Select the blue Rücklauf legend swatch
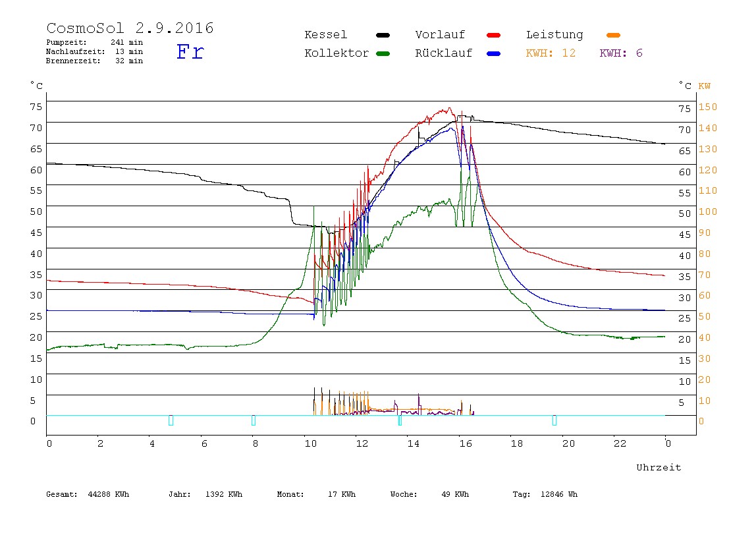The image size is (756, 535). click(494, 53)
